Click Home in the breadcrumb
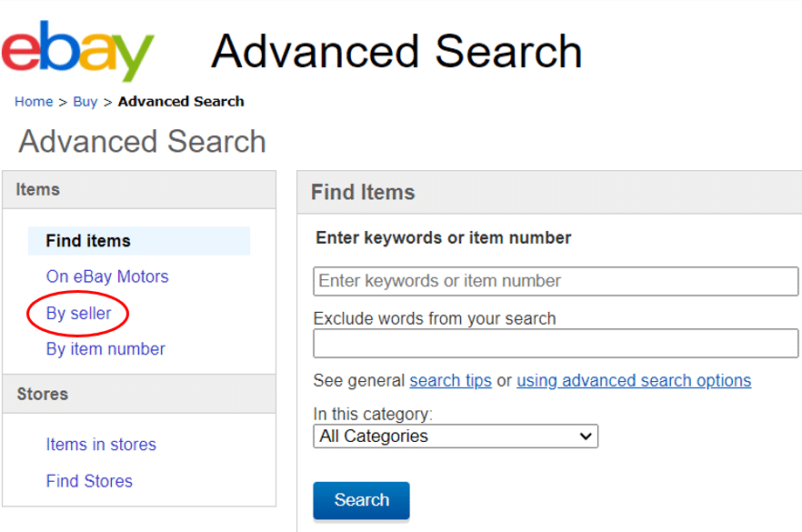This screenshot has height=532, width=802. (x=33, y=101)
